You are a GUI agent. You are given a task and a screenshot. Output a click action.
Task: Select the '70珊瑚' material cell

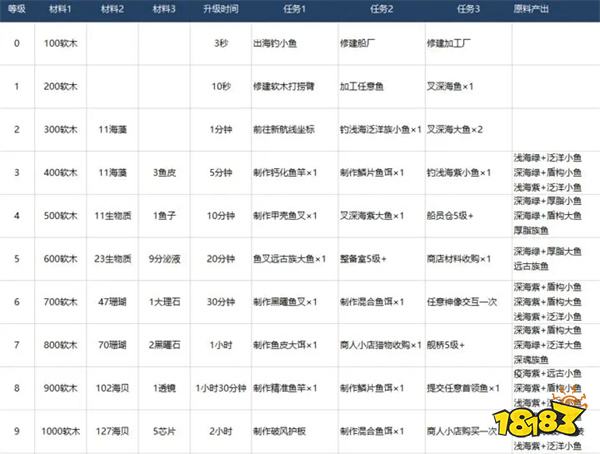[112, 345]
